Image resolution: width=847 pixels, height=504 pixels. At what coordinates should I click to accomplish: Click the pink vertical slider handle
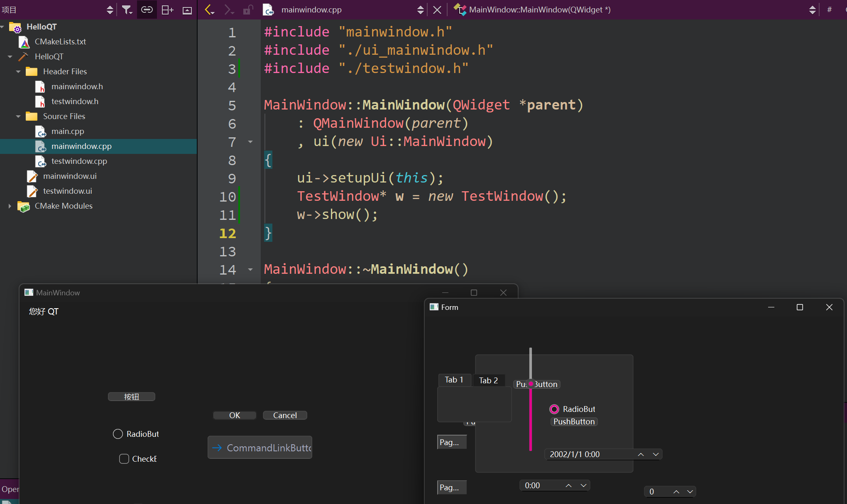click(x=531, y=384)
